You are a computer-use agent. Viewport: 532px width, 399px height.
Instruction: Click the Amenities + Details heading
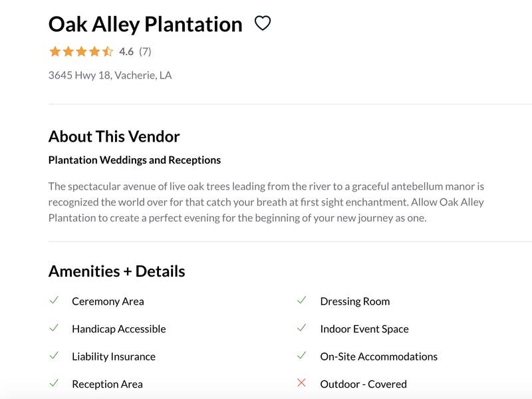(x=117, y=271)
